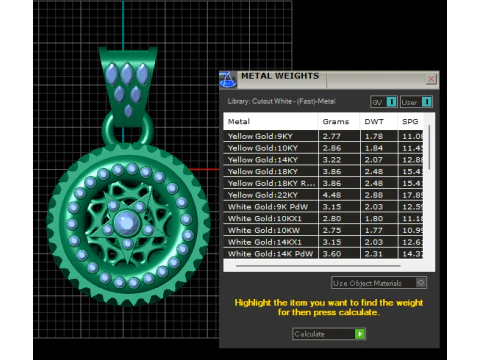The height and width of the screenshot is (360, 480).
Task: Click the vertical scrollbar of the metal list
Action: [429, 147]
